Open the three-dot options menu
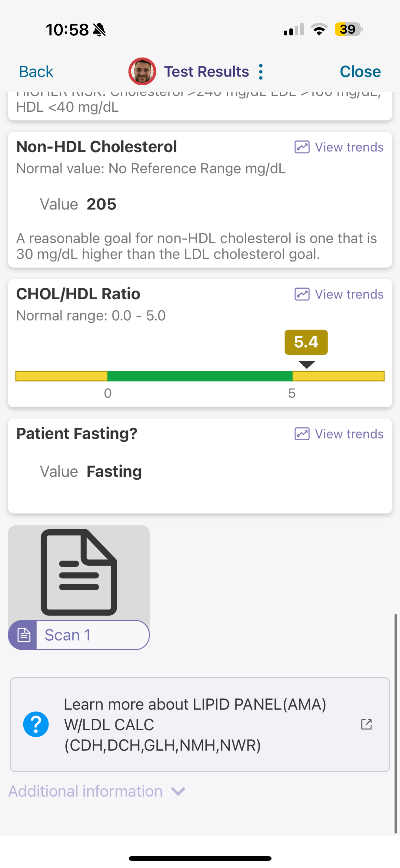Image resolution: width=400 pixels, height=868 pixels. (x=260, y=72)
